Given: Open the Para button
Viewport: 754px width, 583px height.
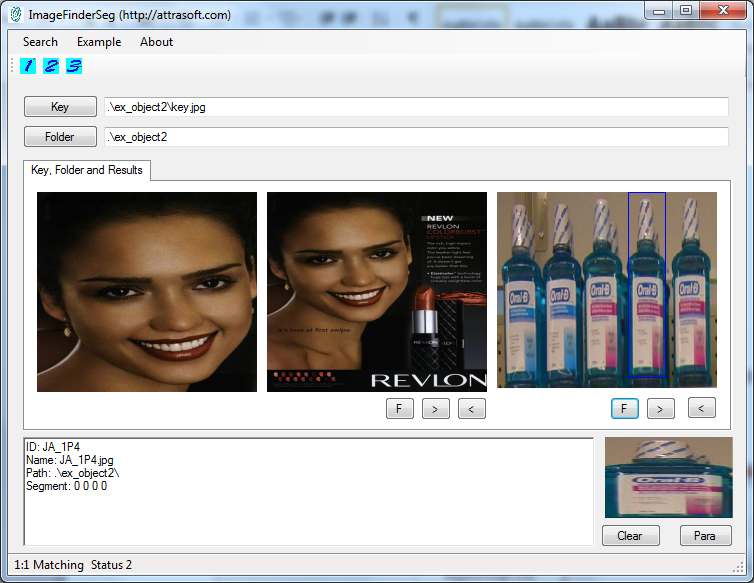Looking at the screenshot, I should pyautogui.click(x=705, y=536).
